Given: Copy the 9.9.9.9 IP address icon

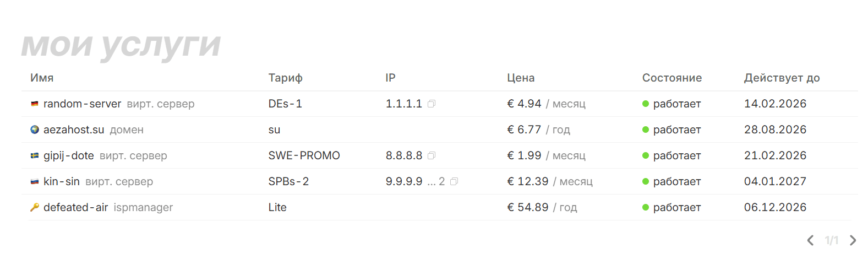Looking at the screenshot, I should pos(454,181).
